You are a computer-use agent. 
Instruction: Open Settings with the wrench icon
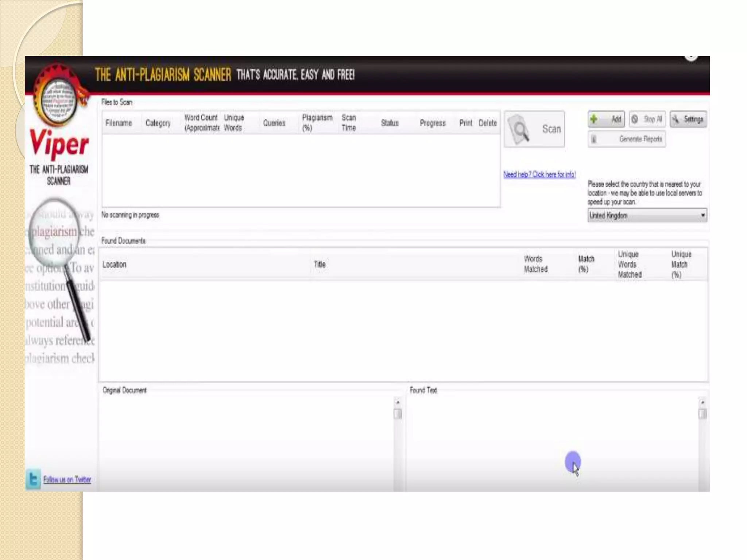pos(676,119)
